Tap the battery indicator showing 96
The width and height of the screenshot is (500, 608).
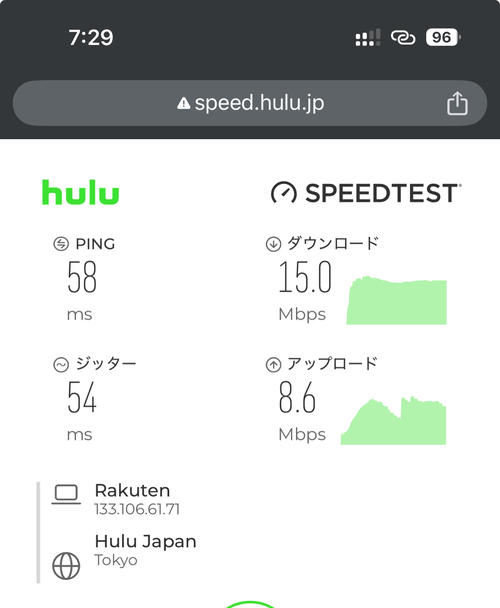click(443, 38)
